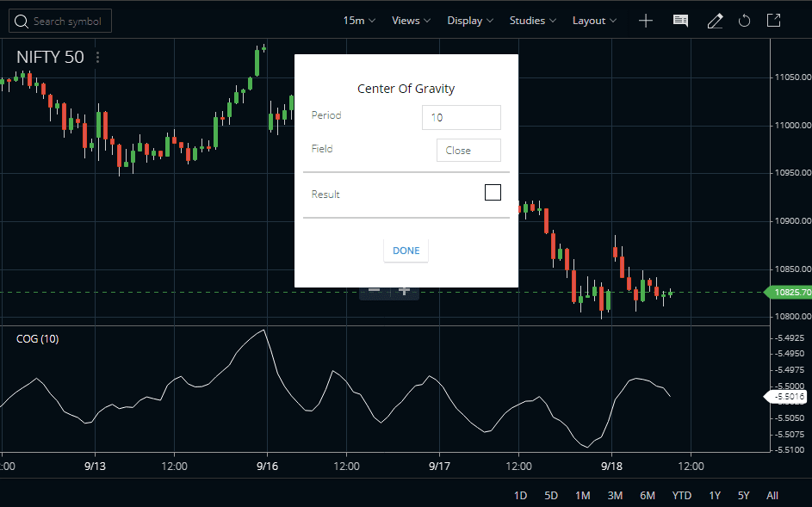Image resolution: width=812 pixels, height=507 pixels.
Task: Zoom in with the plus chart control
Action: (404, 291)
